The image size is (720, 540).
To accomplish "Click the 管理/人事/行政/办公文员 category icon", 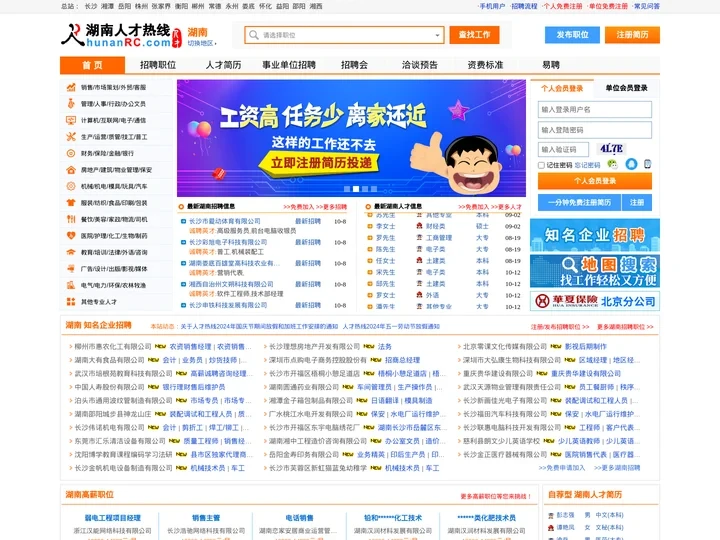I will (71, 104).
